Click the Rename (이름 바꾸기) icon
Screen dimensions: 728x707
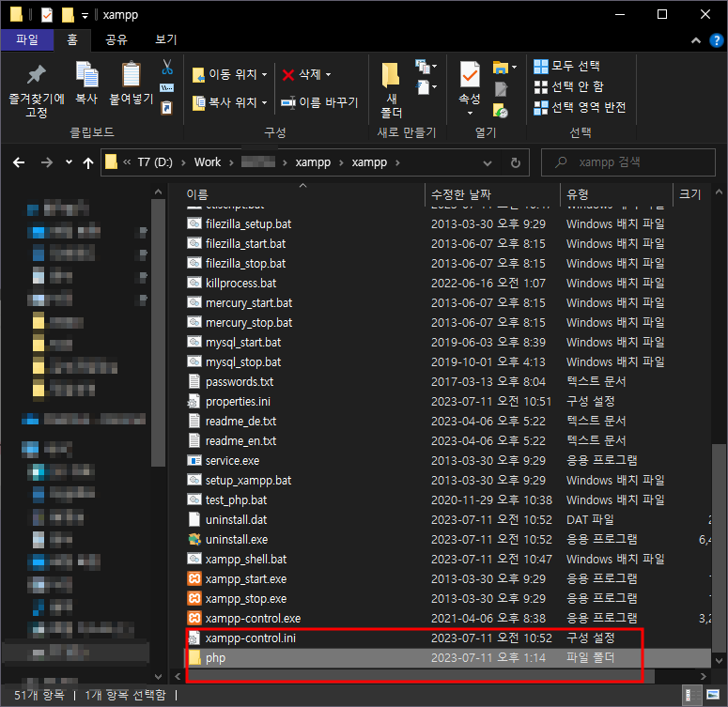(288, 102)
